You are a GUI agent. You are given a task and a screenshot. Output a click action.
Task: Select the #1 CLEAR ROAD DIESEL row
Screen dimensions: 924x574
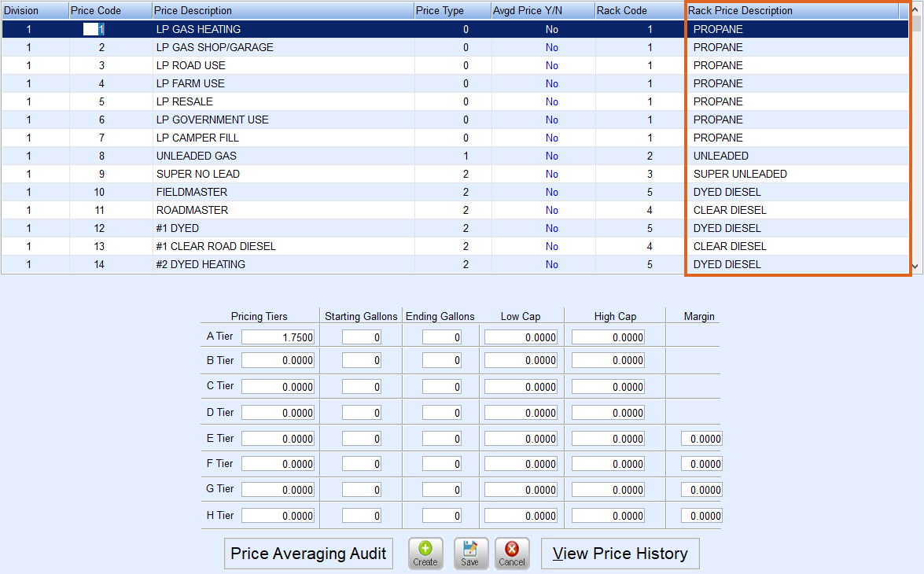pyautogui.click(x=455, y=246)
